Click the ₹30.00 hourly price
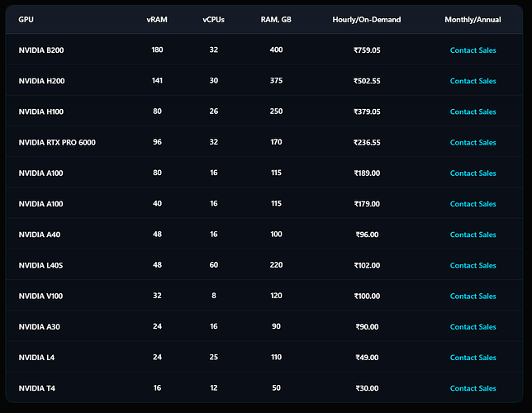 click(367, 388)
